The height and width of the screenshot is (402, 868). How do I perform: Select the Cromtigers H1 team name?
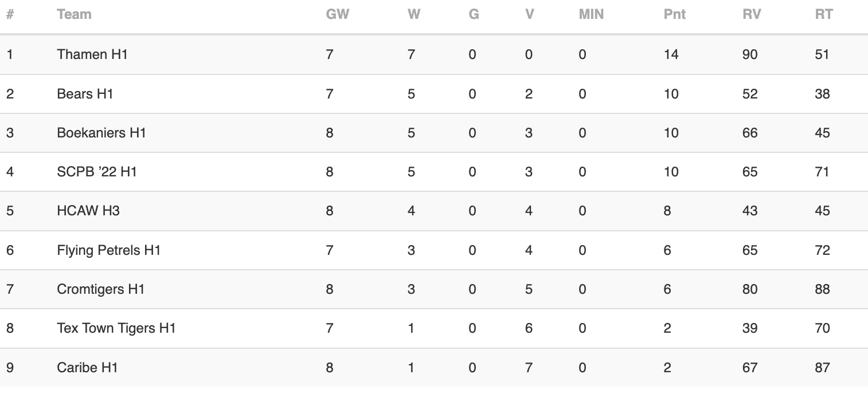point(101,289)
